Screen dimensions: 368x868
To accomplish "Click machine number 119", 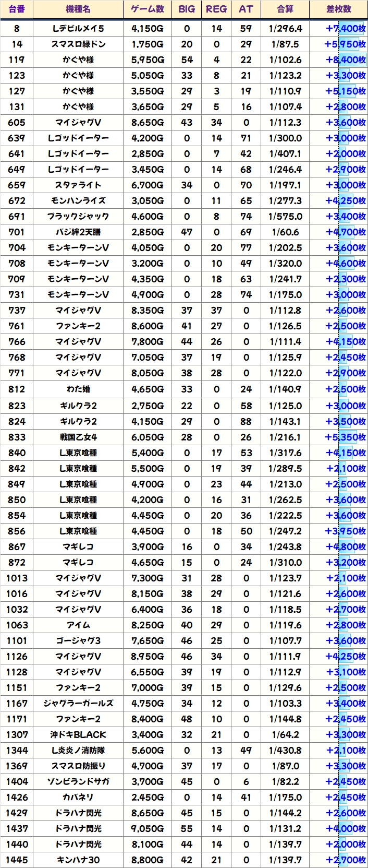I will 17,60.
